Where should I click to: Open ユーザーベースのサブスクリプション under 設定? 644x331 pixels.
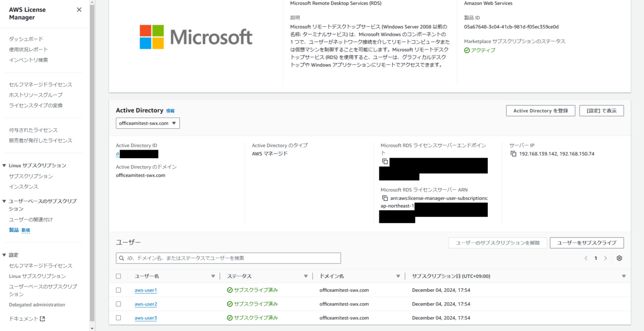click(x=43, y=290)
